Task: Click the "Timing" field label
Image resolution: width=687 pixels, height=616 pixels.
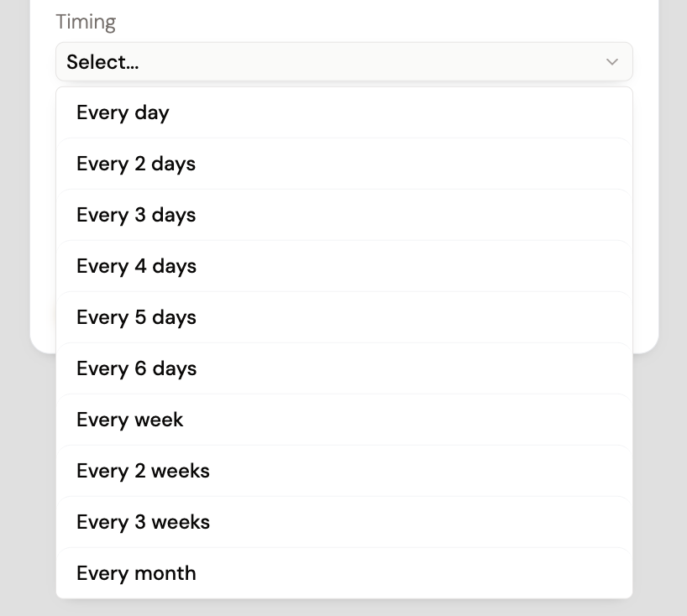Action: click(86, 22)
